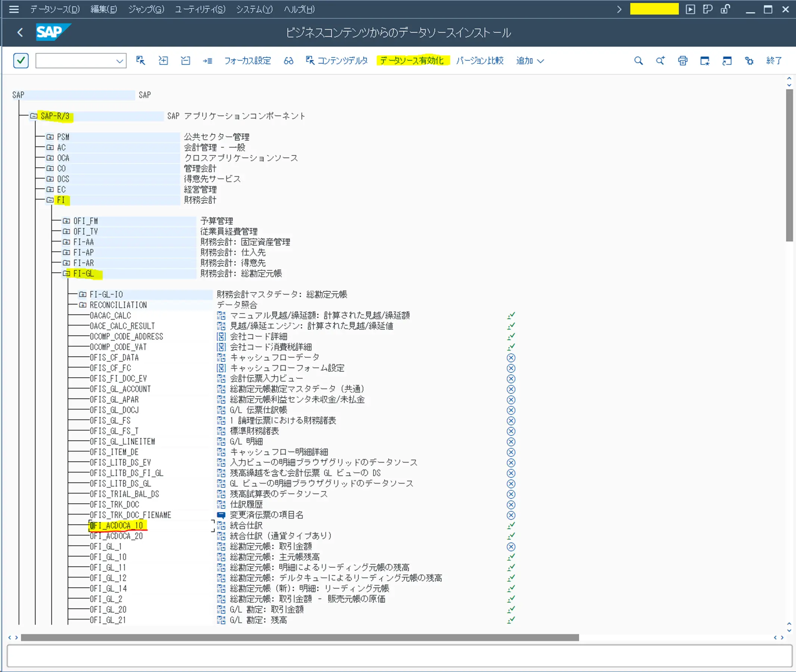Click the blue note icon by 変更済伝票の項目名
This screenshot has height=672, width=796.
click(x=221, y=515)
